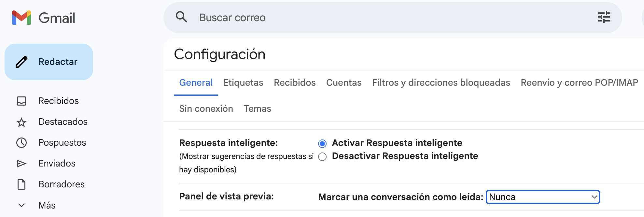Expand the Más section in sidebar
This screenshot has height=217, width=644.
21,205
